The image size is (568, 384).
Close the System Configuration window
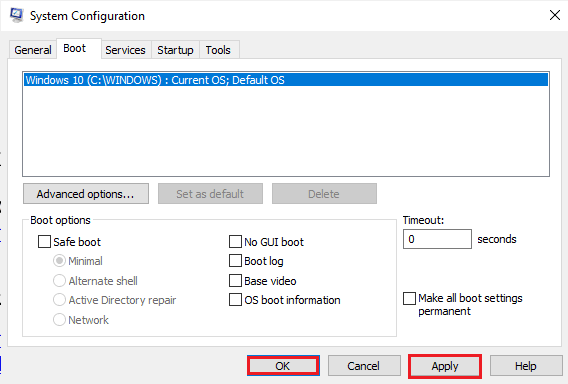[x=555, y=15]
